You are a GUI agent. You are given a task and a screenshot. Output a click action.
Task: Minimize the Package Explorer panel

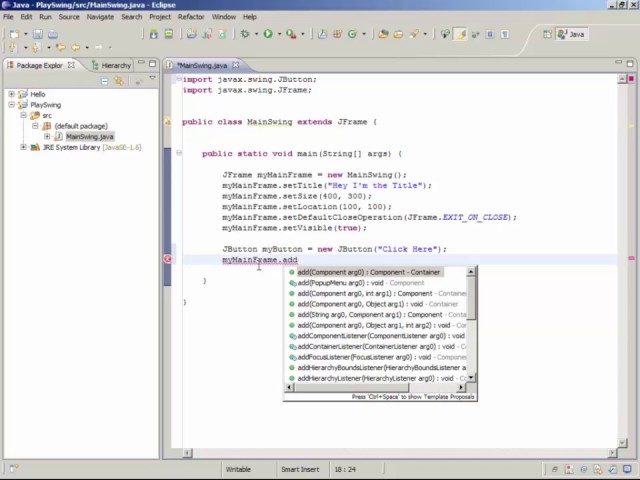pos(141,63)
